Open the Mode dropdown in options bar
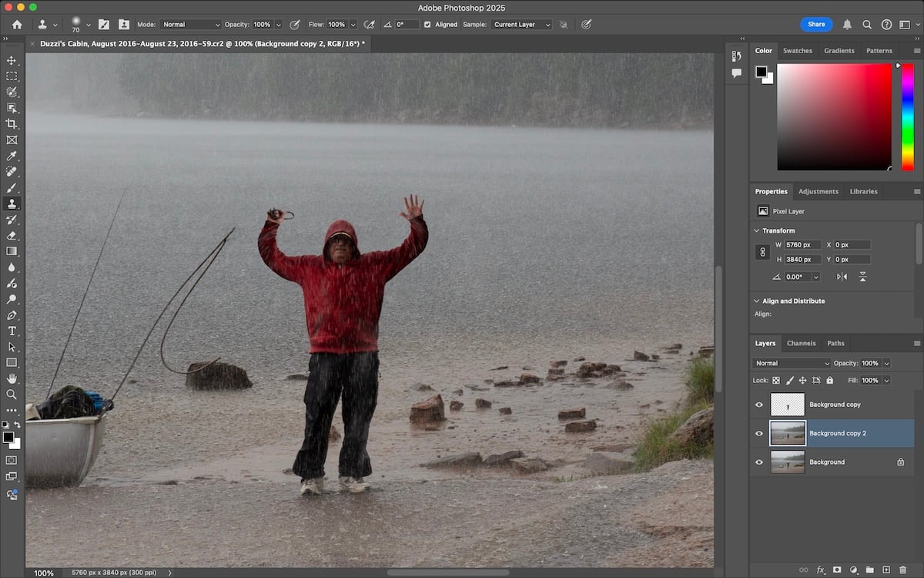Image resolution: width=924 pixels, height=578 pixels. [x=190, y=24]
